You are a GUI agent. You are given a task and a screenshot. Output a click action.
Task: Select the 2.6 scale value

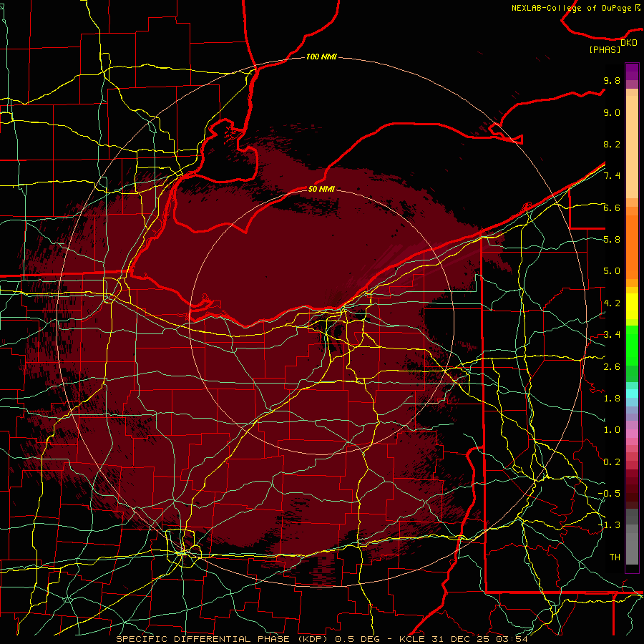[x=612, y=367]
